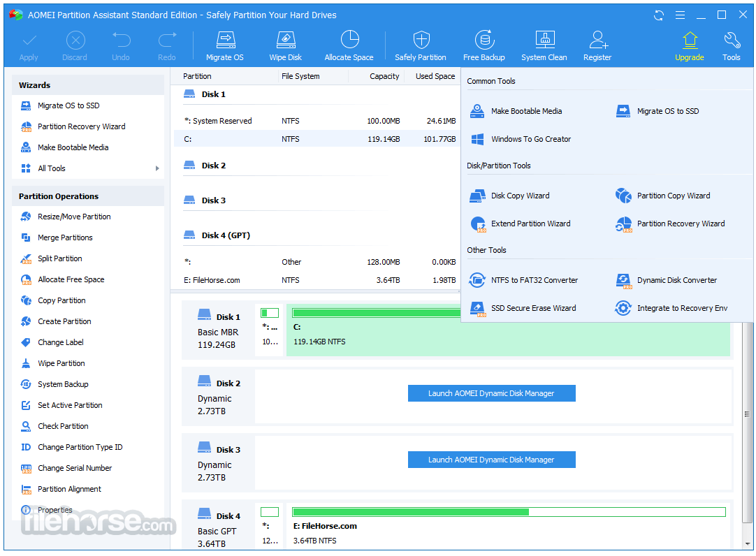
Task: Click E: FileHorse.com block in Disk 4 map
Action: coord(509,525)
